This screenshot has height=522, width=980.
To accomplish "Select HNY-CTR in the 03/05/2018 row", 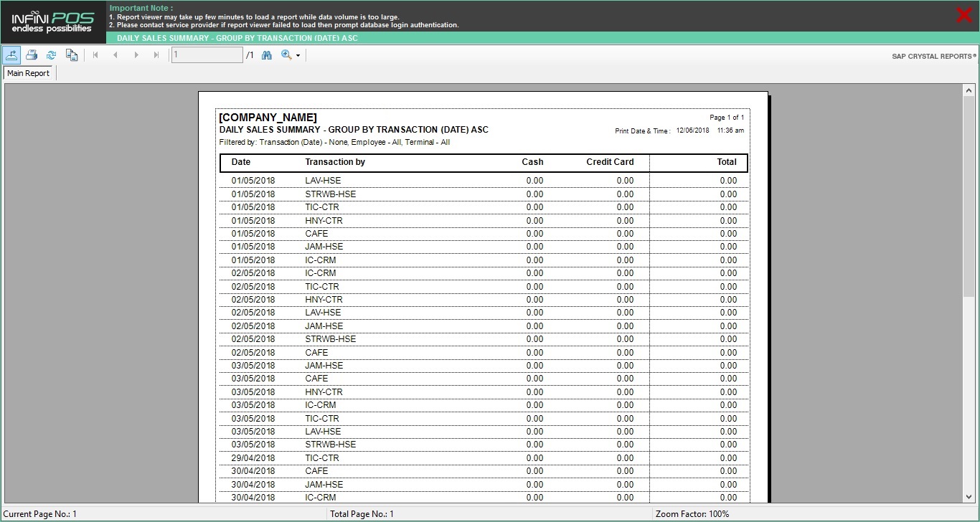I will pos(324,392).
